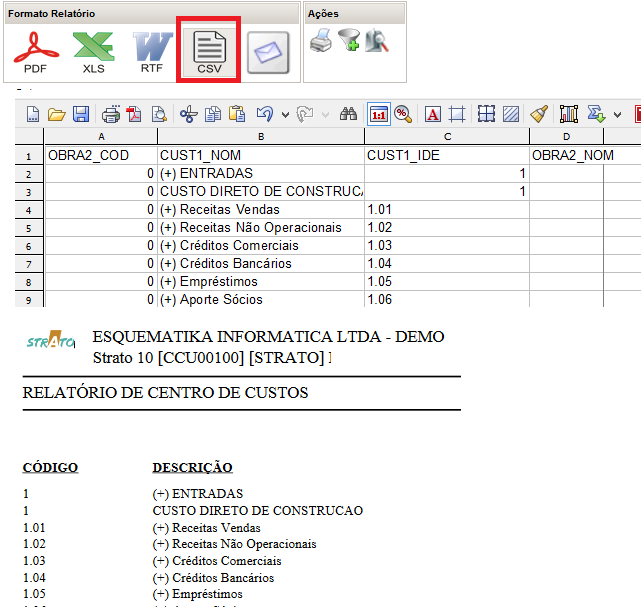Click spreadsheet cell (+) Aporte Sócios
Viewport: 641px width, 607px height.
pyautogui.click(x=261, y=299)
